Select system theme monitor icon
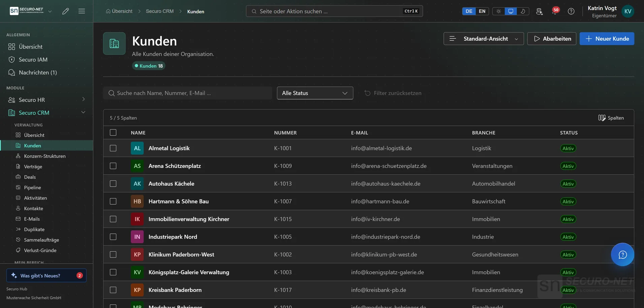The width and height of the screenshot is (644, 308). [x=511, y=11]
